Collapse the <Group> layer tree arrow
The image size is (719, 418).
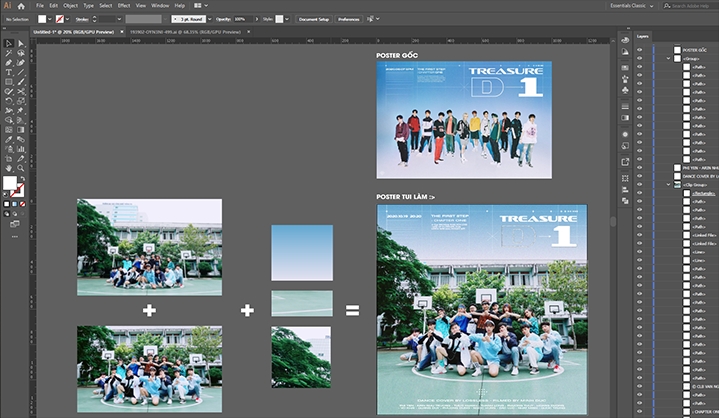[668, 59]
